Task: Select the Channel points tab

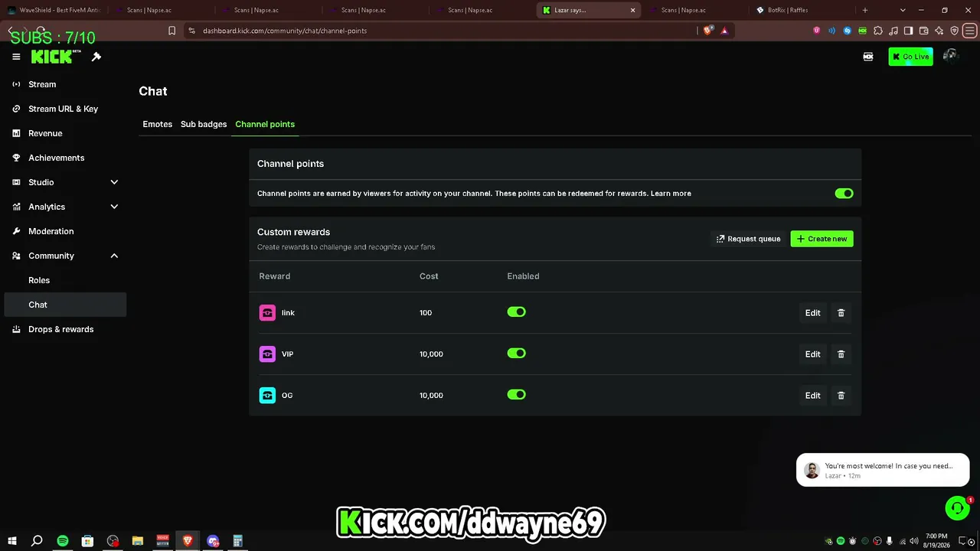Action: coord(265,124)
